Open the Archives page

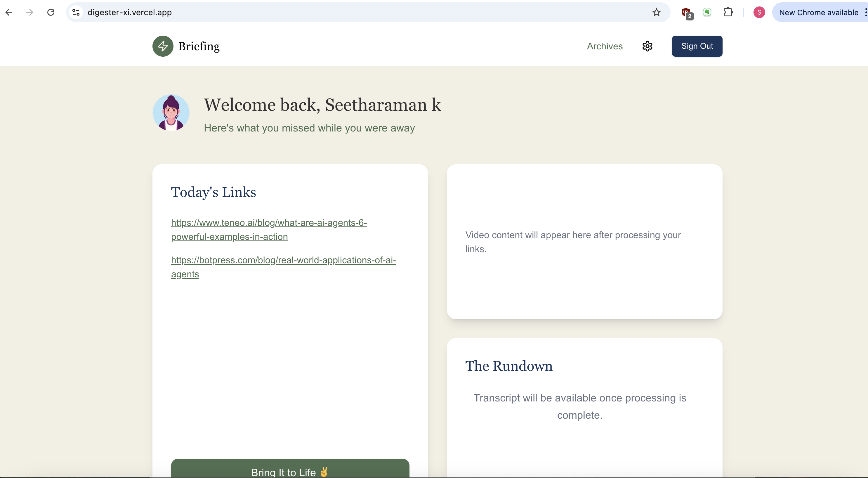click(605, 46)
